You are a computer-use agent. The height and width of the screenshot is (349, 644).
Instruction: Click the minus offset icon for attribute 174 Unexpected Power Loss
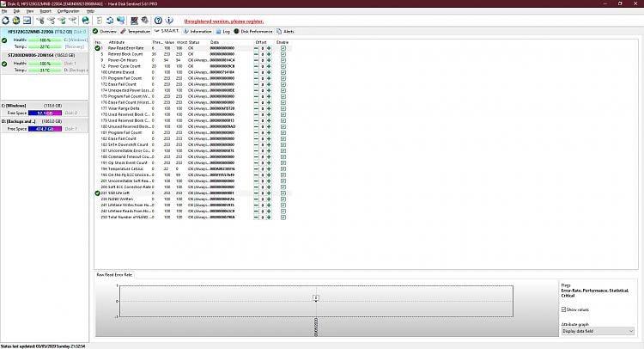pos(256,90)
